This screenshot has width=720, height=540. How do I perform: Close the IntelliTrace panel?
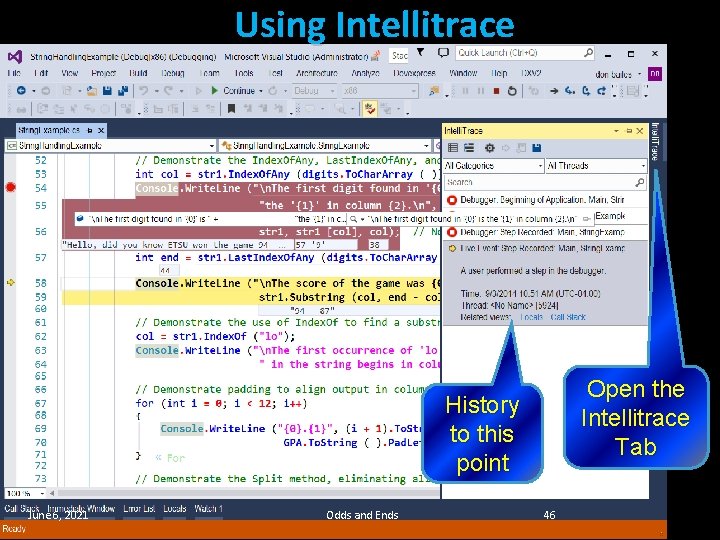click(640, 131)
